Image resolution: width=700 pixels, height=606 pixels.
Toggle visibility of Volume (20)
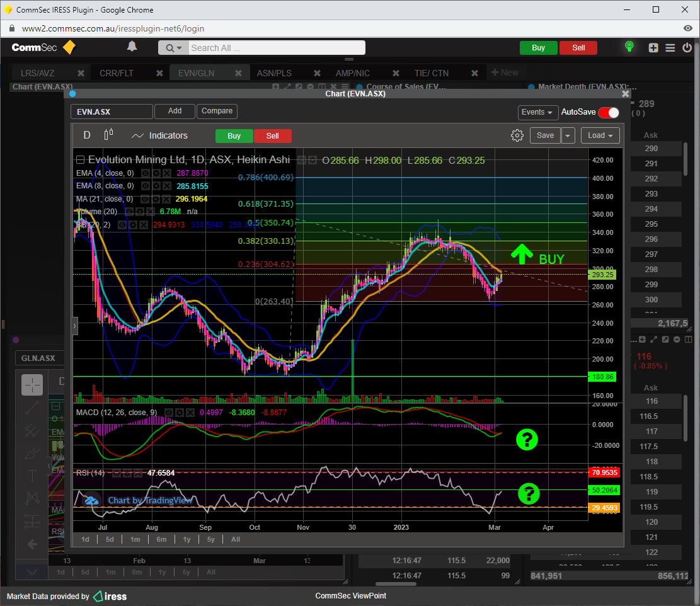point(129,212)
